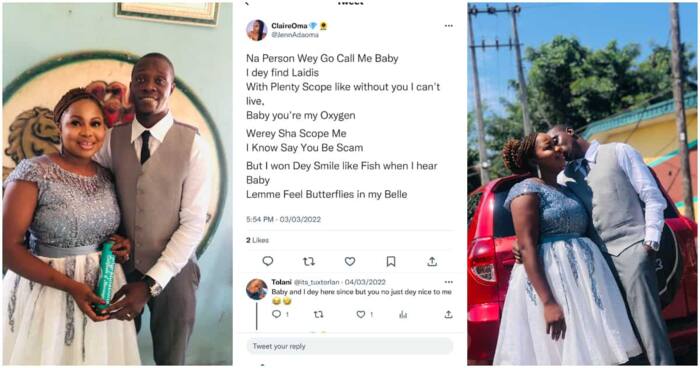Click reply icon on Tolani's comment
The width and height of the screenshot is (700, 368).
point(277,314)
